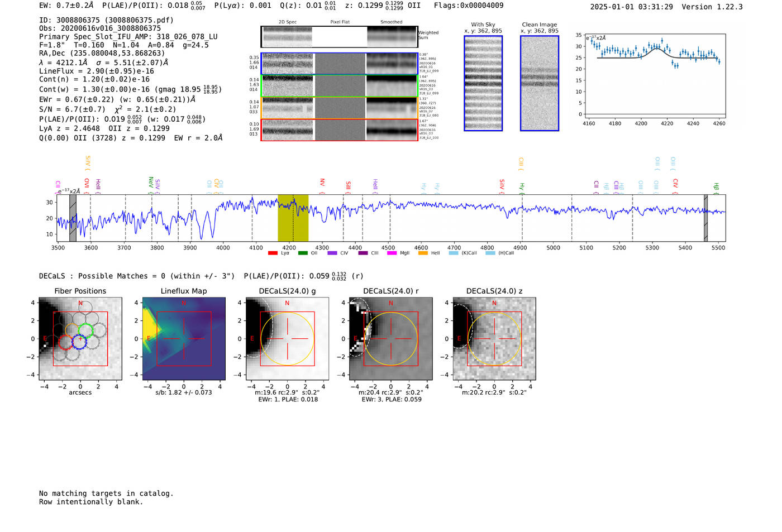Open the DECaLS(24.0) g image
Viewport: 782px width, 532px height.
287,339
